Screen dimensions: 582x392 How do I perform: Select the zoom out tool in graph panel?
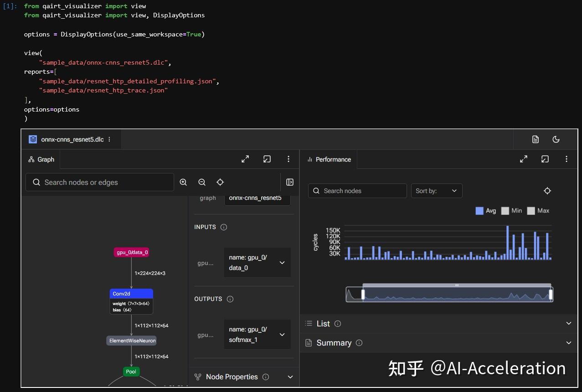coord(202,182)
